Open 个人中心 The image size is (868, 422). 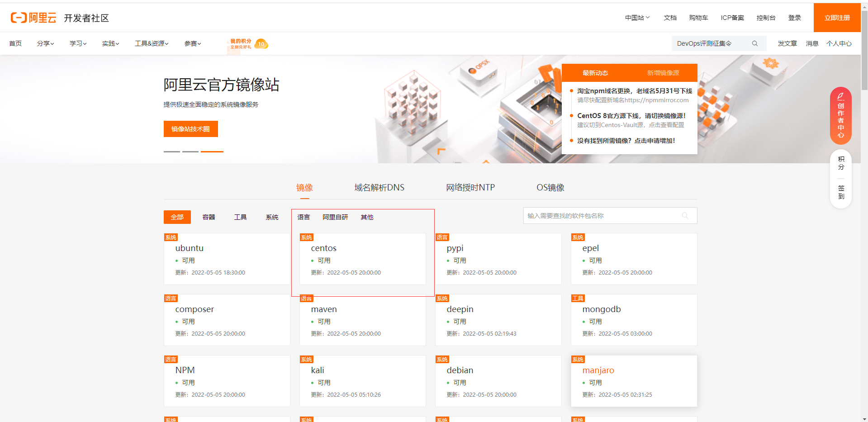pos(839,43)
